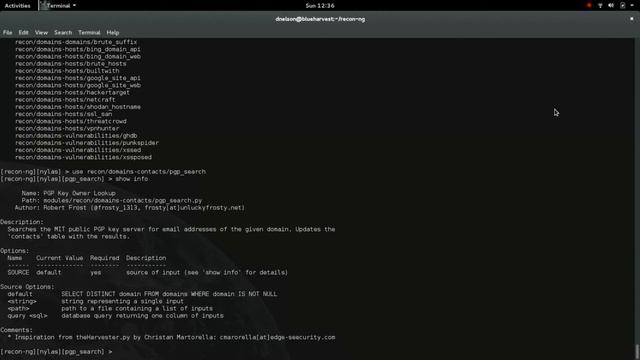Viewport: 640px width, 360px height.
Task: Click the 'Current Value' column header
Action: 60,258
